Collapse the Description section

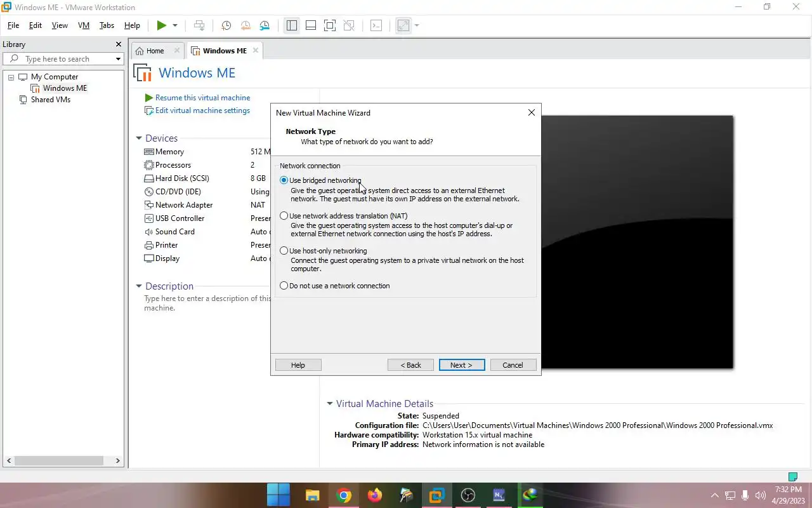pos(139,286)
